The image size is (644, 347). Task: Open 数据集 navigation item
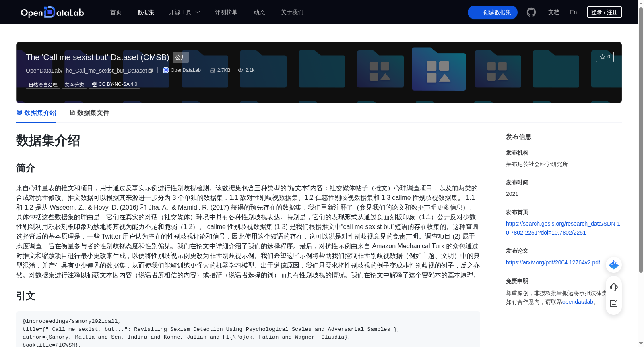coord(146,12)
